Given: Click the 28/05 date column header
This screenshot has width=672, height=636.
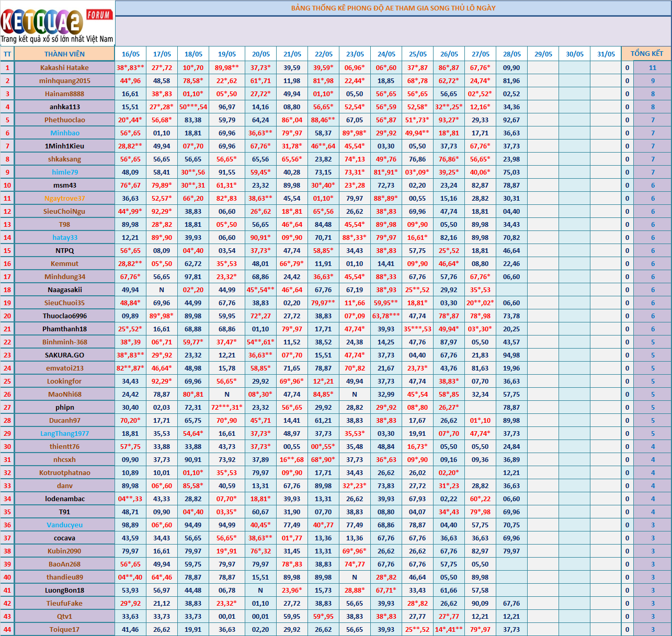Looking at the screenshot, I should click(x=511, y=54).
